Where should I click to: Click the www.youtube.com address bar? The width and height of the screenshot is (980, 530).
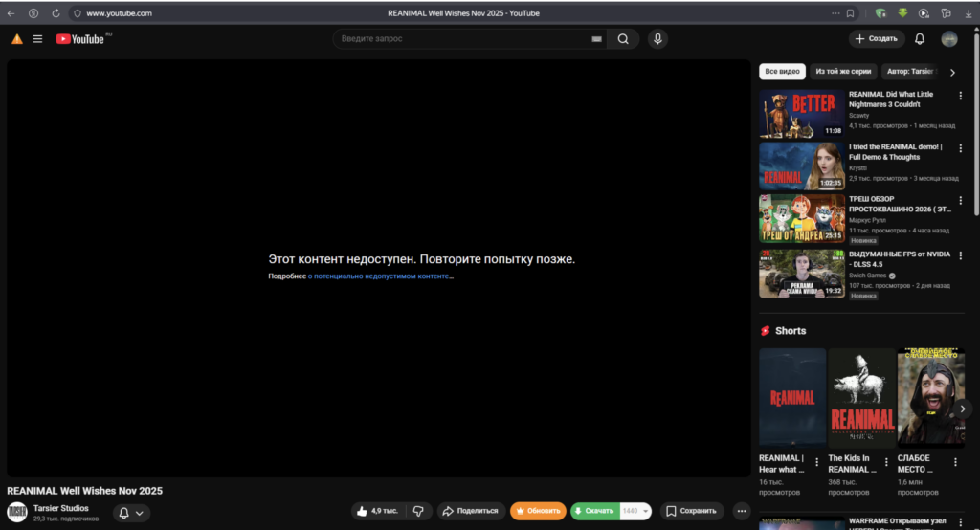120,13
